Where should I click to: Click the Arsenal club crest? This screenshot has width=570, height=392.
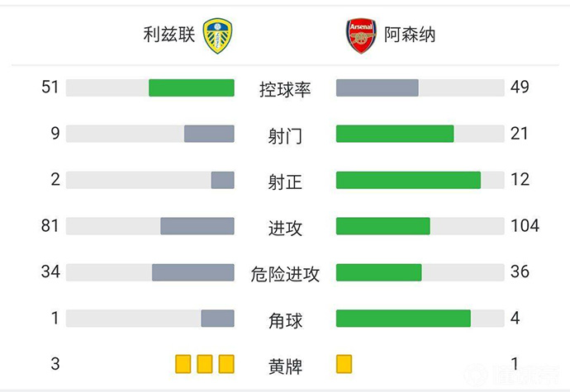[361, 35]
